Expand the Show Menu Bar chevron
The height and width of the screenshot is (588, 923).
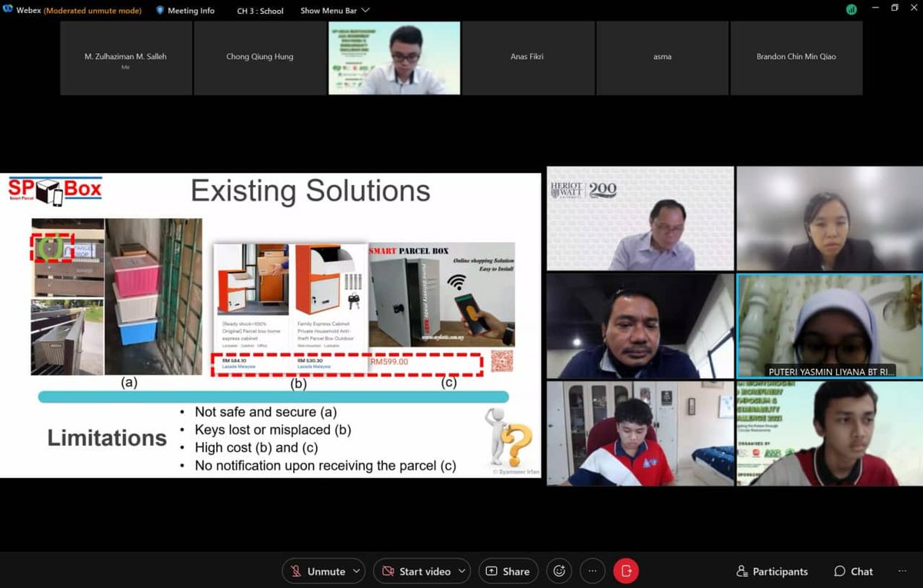click(x=365, y=11)
